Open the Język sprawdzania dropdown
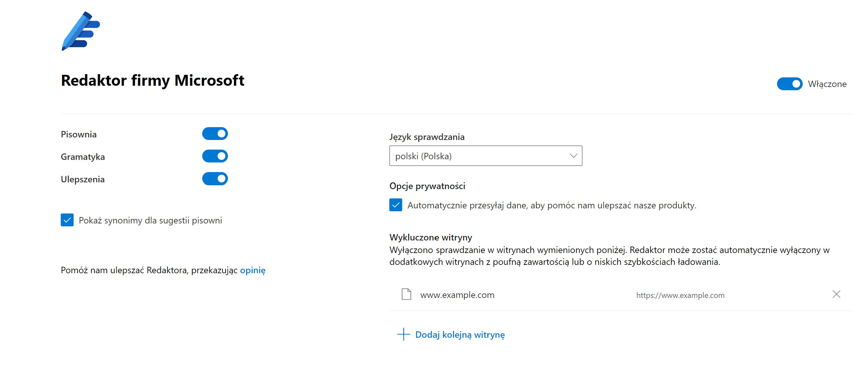This screenshot has width=868, height=366. (485, 156)
